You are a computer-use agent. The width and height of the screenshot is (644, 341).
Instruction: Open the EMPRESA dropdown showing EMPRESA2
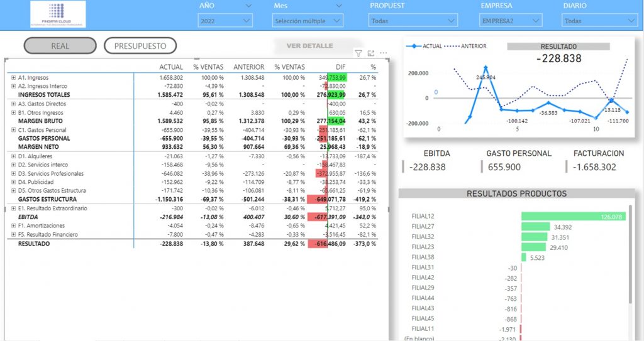coord(510,21)
